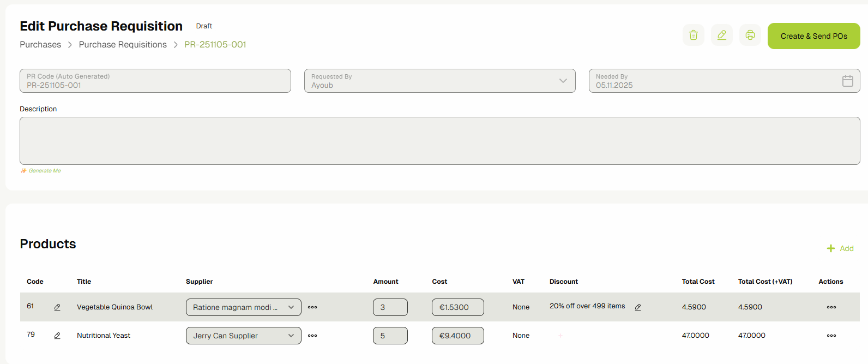
Task: Click edit pencil beside code 61
Action: 57,307
